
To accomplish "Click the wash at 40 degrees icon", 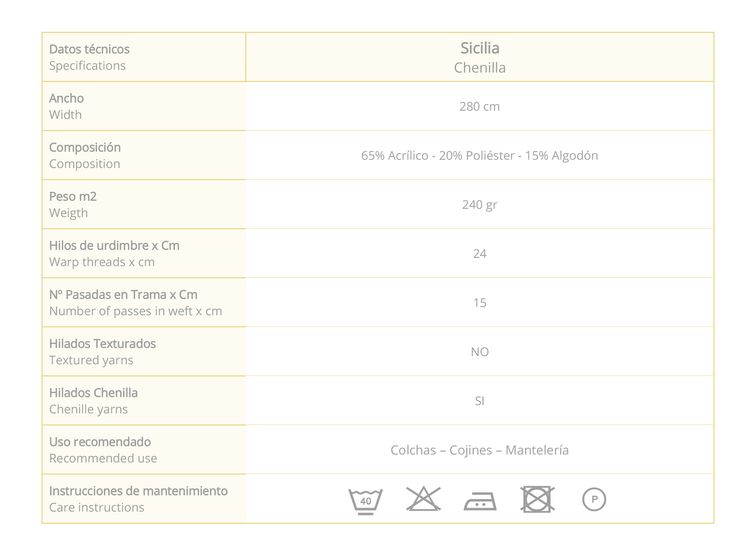I will (366, 501).
